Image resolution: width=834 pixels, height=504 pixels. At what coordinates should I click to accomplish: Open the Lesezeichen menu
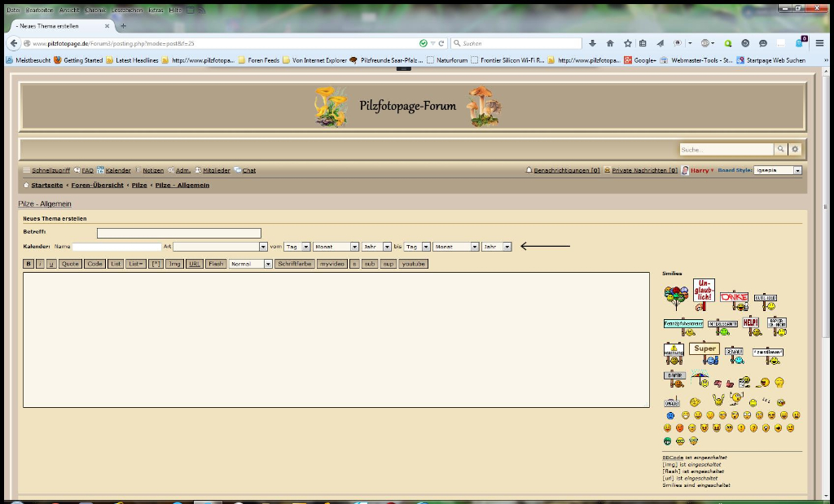pos(126,10)
